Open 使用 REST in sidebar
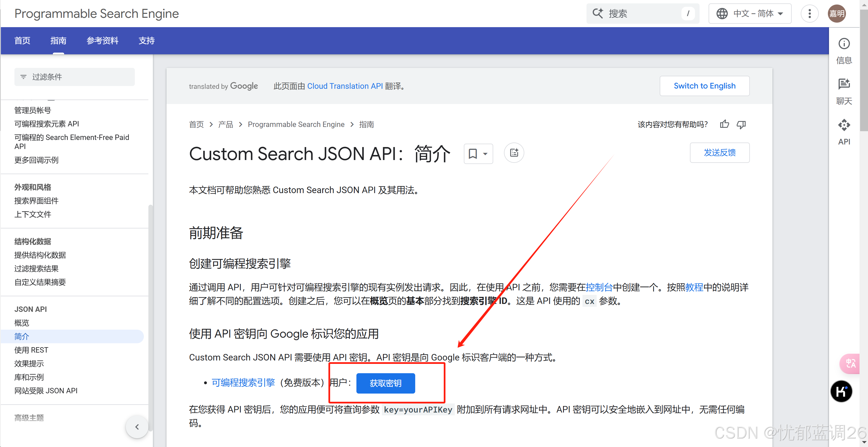 click(31, 350)
